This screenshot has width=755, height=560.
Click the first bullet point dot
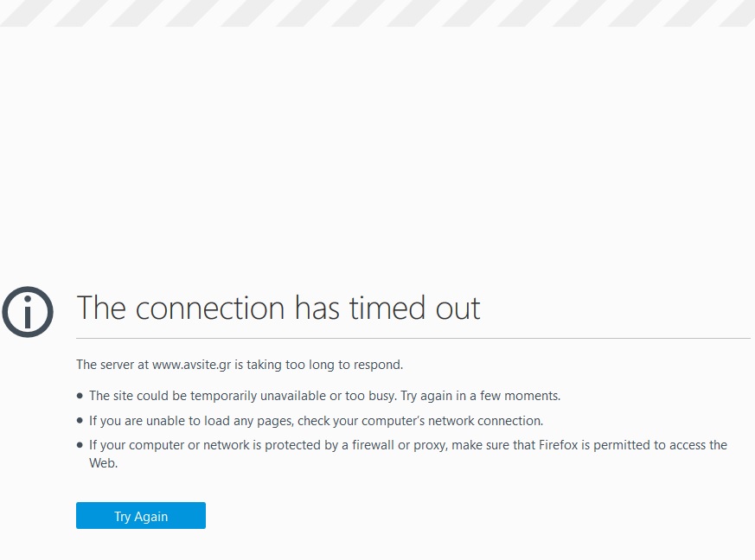(80, 396)
